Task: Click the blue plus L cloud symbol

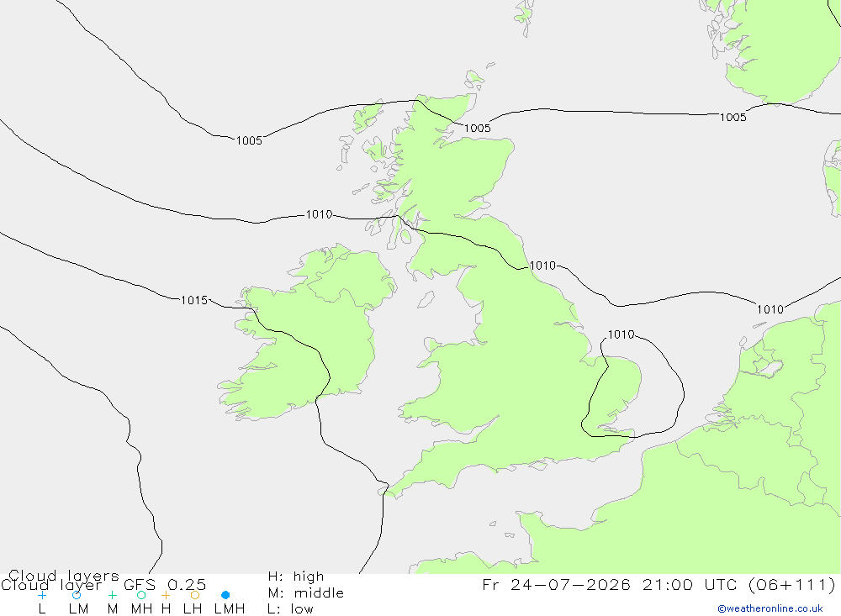Action: click(42, 595)
